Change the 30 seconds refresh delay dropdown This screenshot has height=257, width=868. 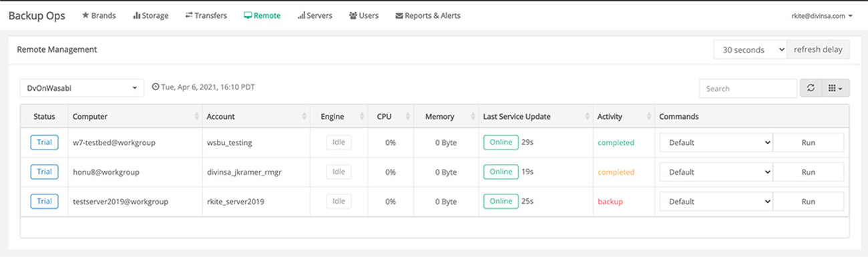coord(750,49)
